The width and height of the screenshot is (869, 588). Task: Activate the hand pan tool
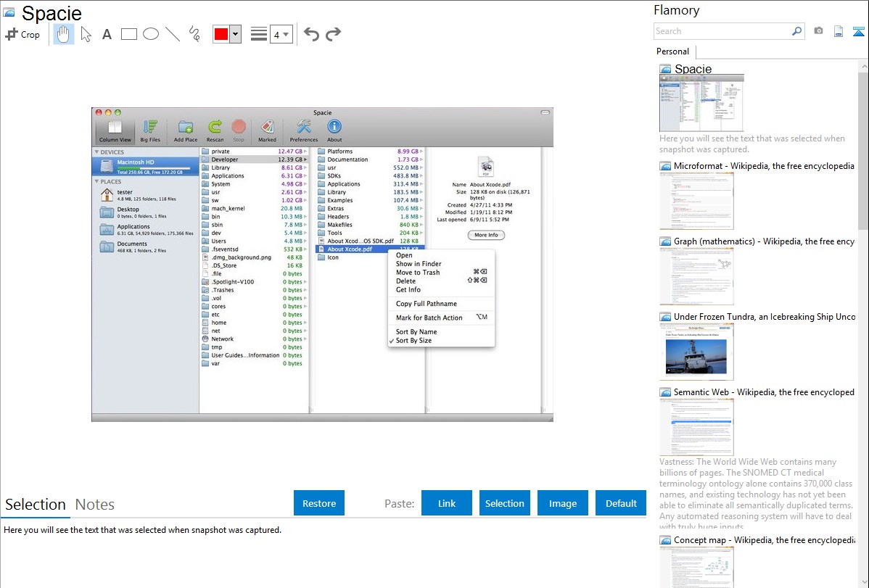click(x=64, y=34)
